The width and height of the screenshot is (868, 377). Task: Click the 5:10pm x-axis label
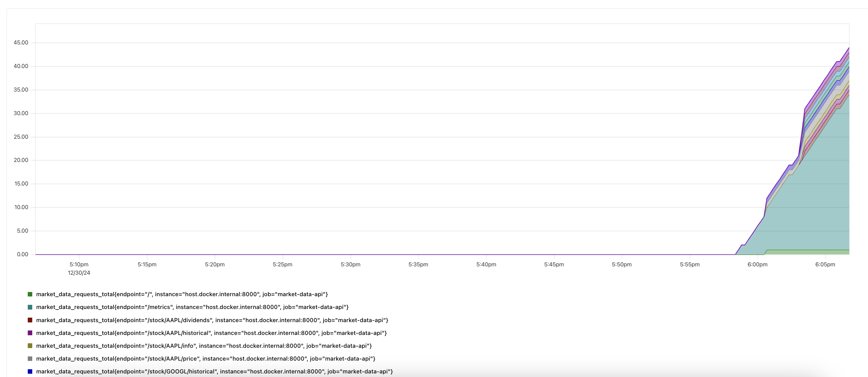point(79,264)
